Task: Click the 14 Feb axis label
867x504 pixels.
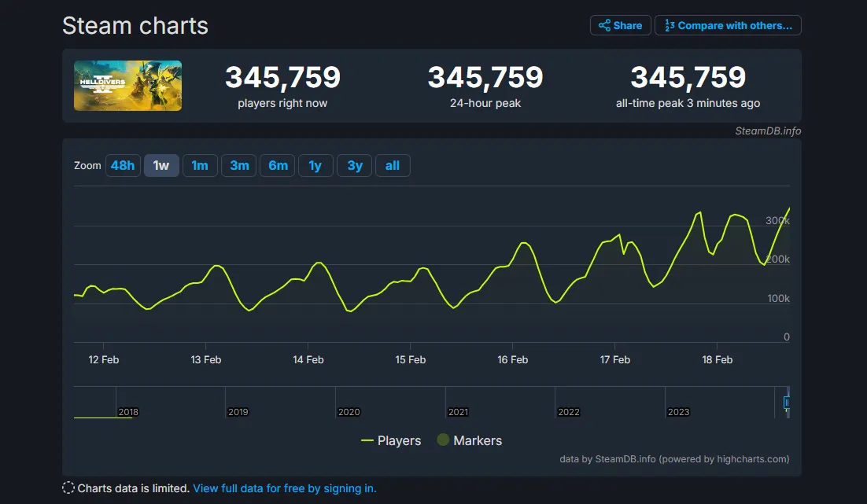Action: click(308, 360)
